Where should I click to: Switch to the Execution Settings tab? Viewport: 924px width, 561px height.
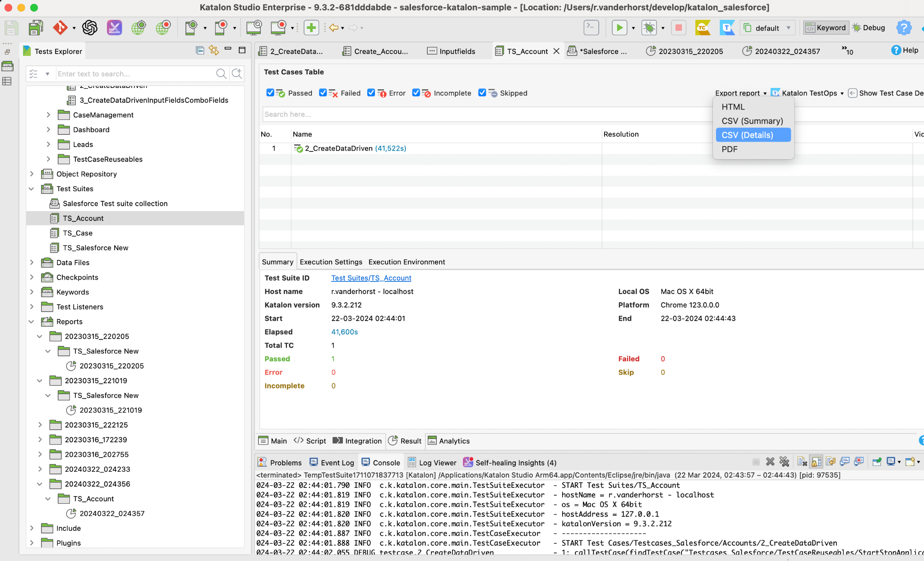click(331, 262)
